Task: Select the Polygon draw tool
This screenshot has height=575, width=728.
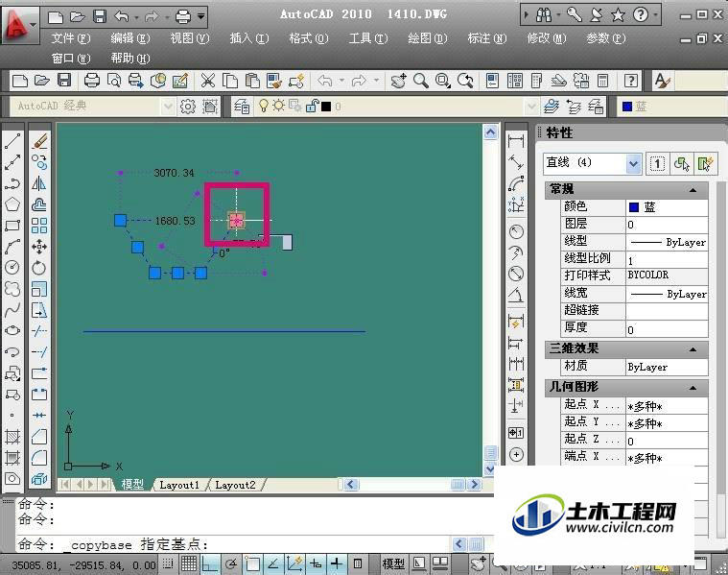Action: pyautogui.click(x=12, y=204)
